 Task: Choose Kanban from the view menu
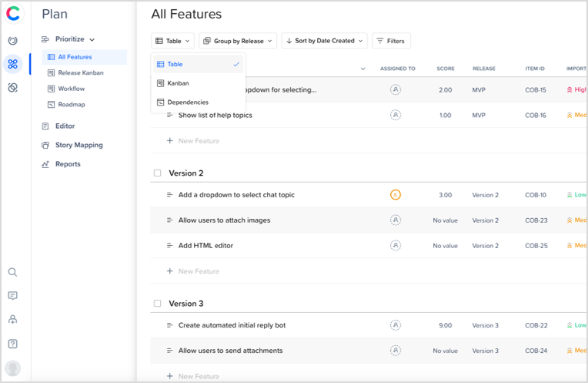178,83
